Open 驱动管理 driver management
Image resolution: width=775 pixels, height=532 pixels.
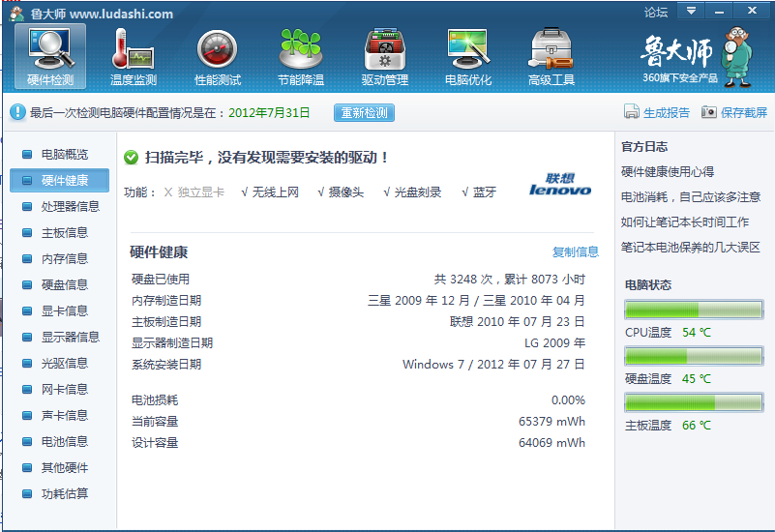(384, 56)
